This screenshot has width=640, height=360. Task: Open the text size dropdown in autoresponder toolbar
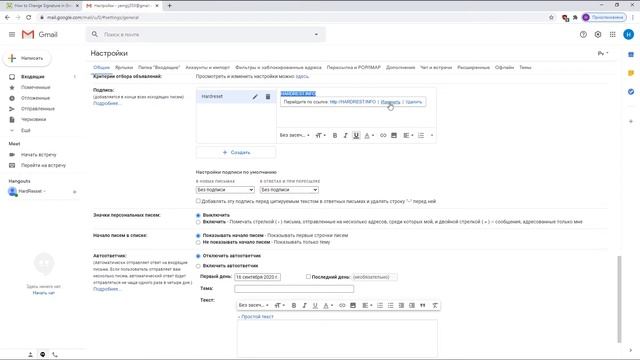280,305
